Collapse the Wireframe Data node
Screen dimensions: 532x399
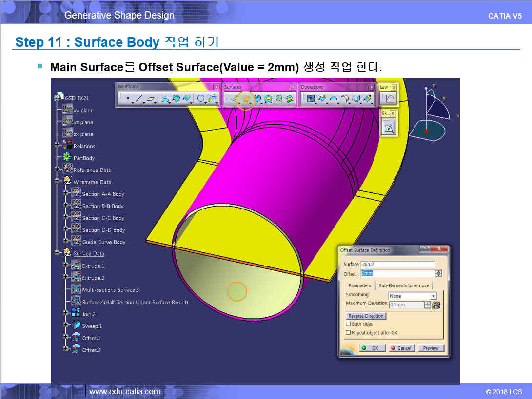click(58, 181)
